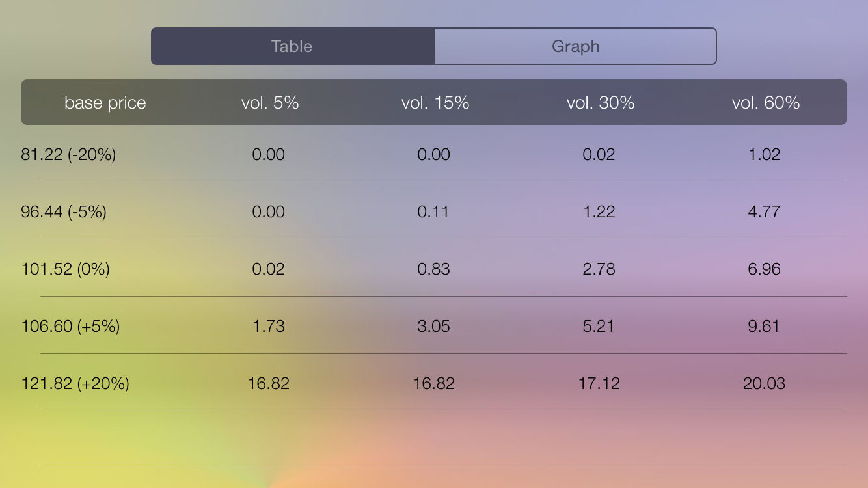Viewport: 868px width, 488px height.
Task: Select the Table tab
Action: click(292, 46)
